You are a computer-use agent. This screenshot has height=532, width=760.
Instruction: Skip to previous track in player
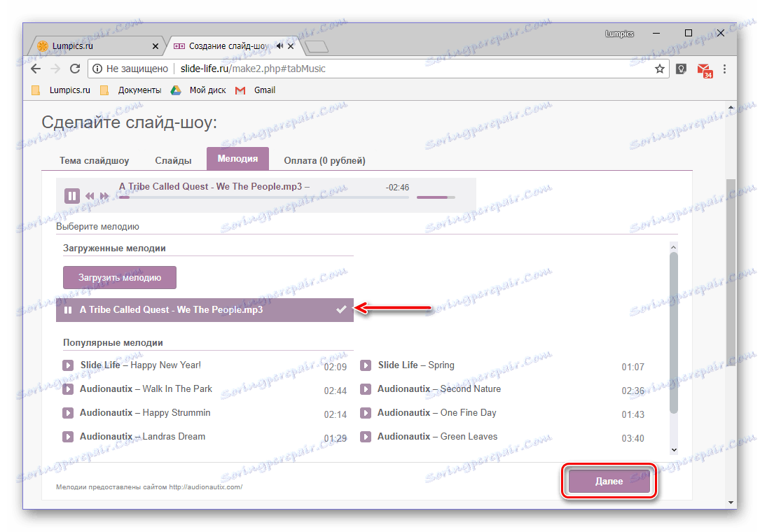[x=90, y=196]
